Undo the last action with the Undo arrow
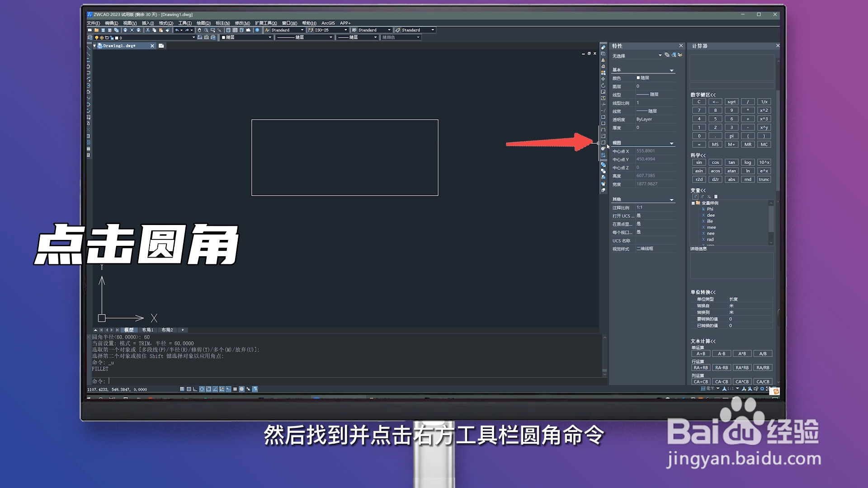The width and height of the screenshot is (868, 488). point(177,30)
